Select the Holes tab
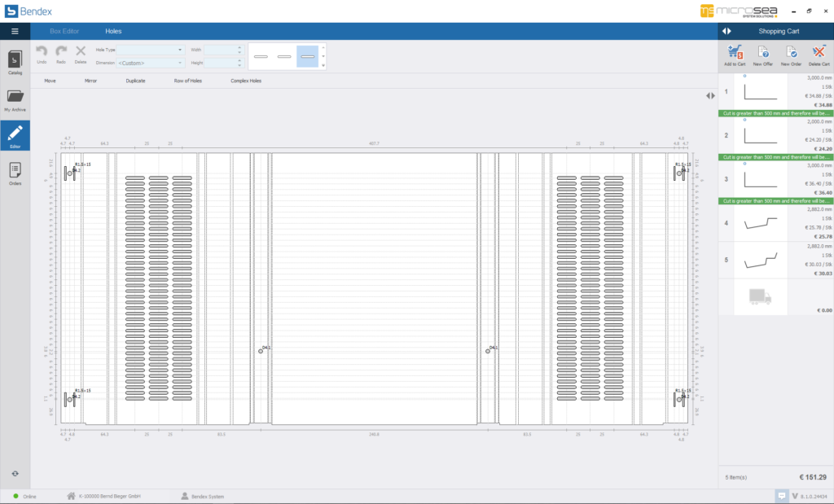This screenshot has height=504, width=834. (x=113, y=31)
